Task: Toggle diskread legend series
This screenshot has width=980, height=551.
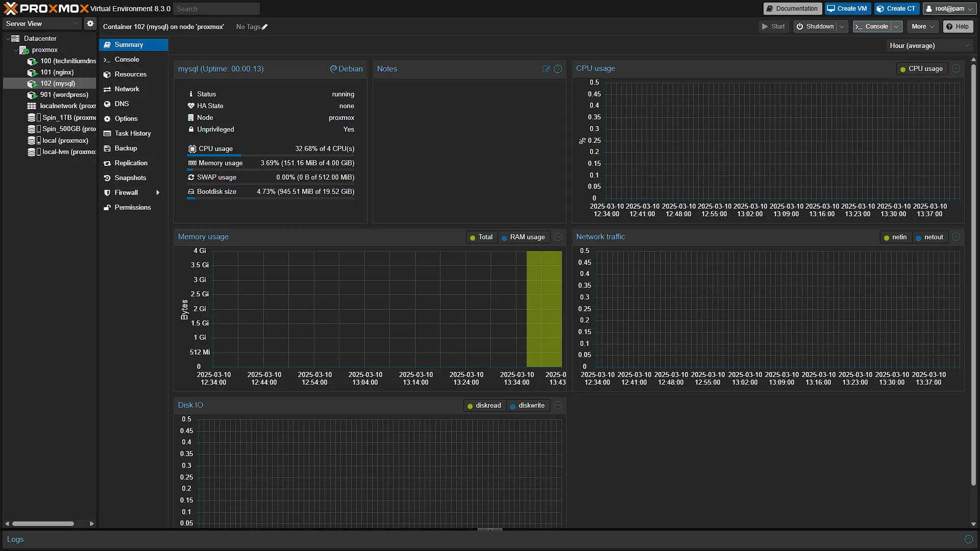Action: [x=484, y=406]
